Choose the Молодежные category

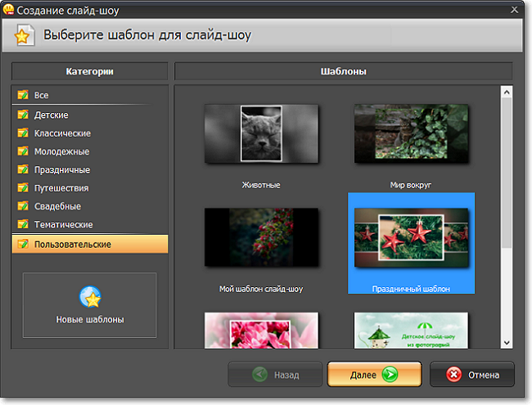coord(61,151)
